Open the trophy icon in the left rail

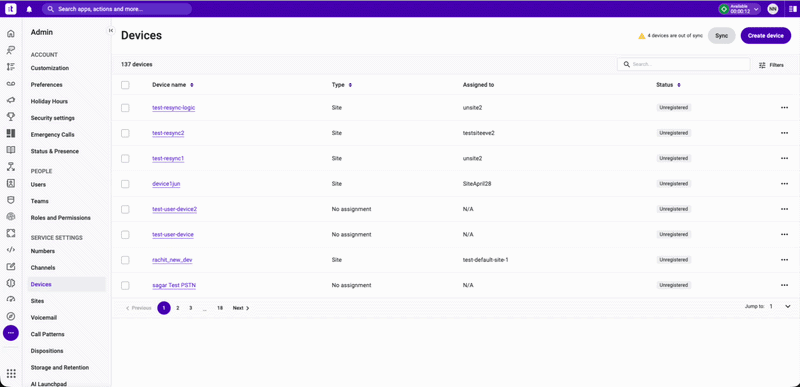11,117
